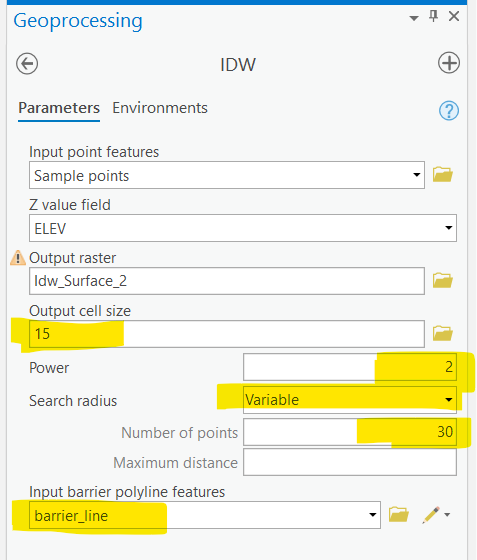Browse folder for barrier polyline features

(398, 515)
